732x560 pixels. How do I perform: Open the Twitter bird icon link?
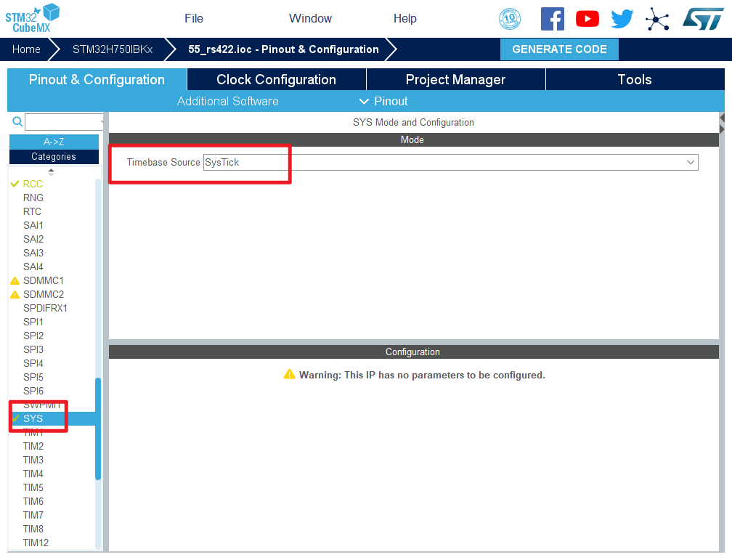pos(622,19)
